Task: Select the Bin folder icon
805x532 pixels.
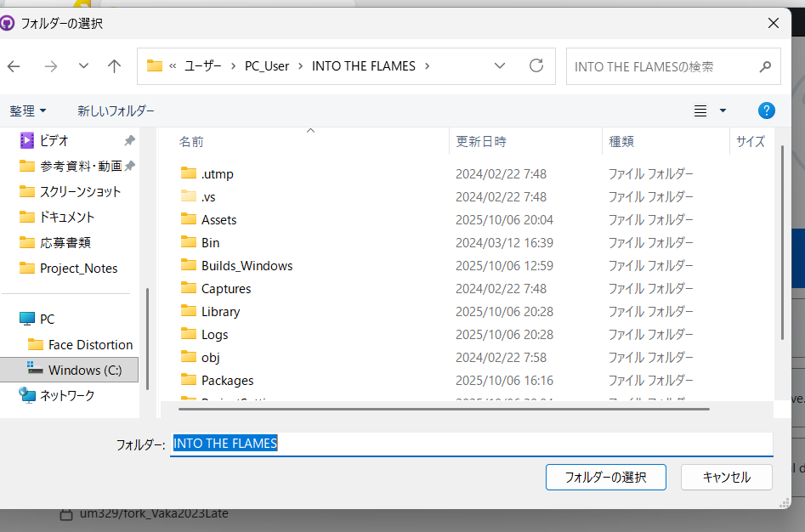Action: pyautogui.click(x=189, y=241)
